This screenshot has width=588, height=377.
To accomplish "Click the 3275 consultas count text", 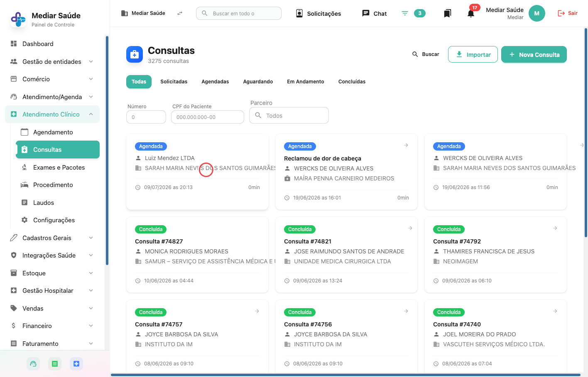I will [x=168, y=61].
